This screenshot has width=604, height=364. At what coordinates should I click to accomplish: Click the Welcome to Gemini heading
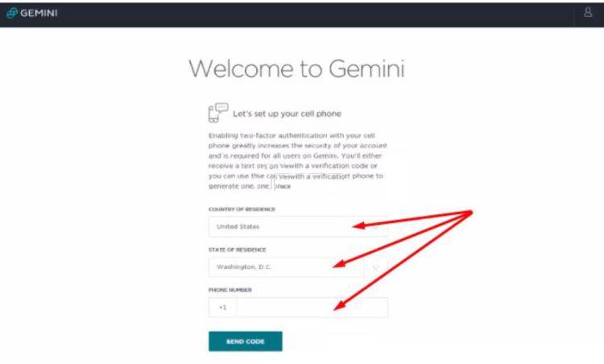click(296, 69)
